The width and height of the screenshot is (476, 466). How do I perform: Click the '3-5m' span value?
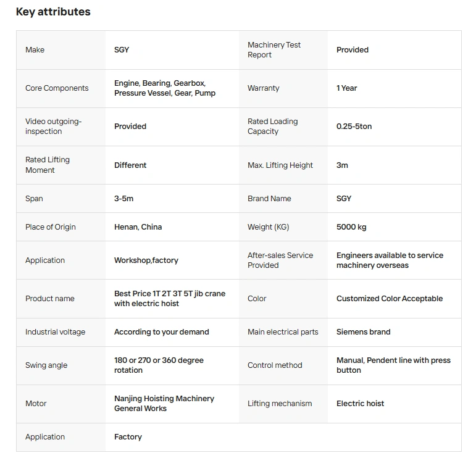pos(123,199)
